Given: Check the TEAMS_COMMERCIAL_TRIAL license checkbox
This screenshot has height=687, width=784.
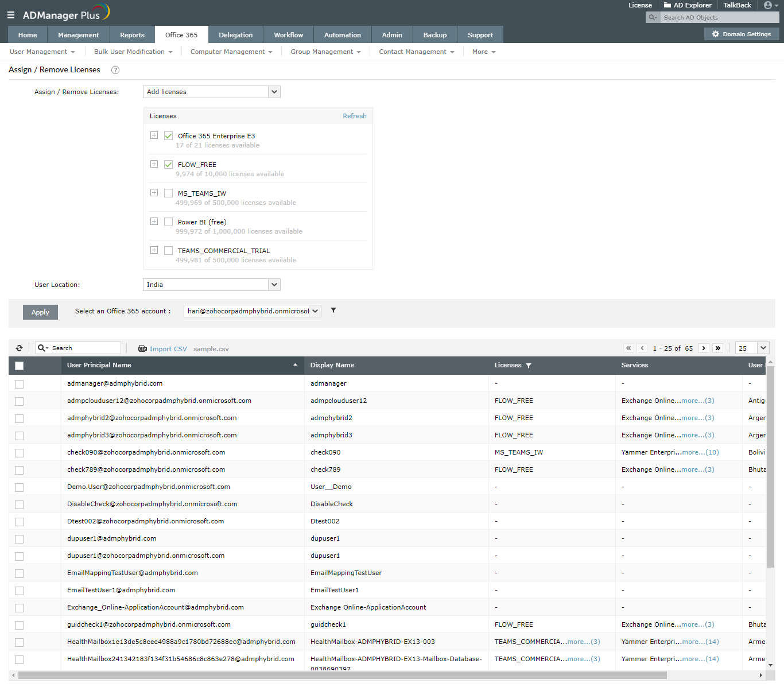Looking at the screenshot, I should 168,251.
